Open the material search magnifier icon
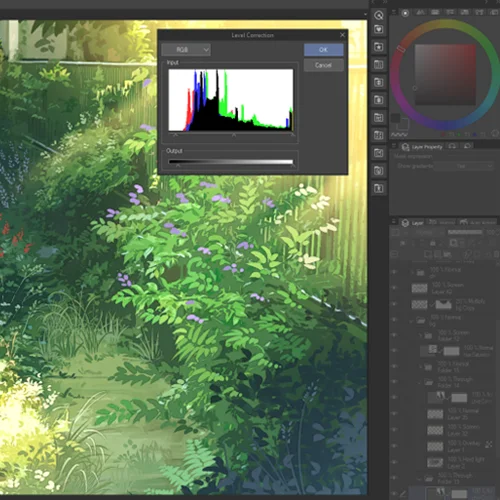The height and width of the screenshot is (500, 500). coord(379,15)
